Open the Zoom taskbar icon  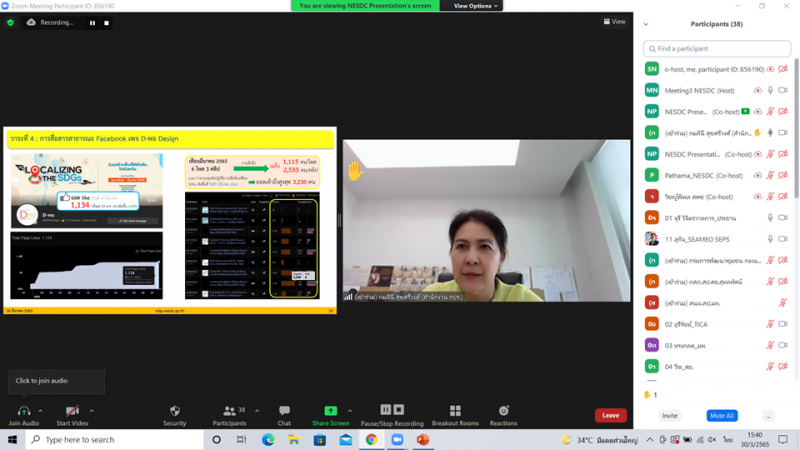(397, 439)
